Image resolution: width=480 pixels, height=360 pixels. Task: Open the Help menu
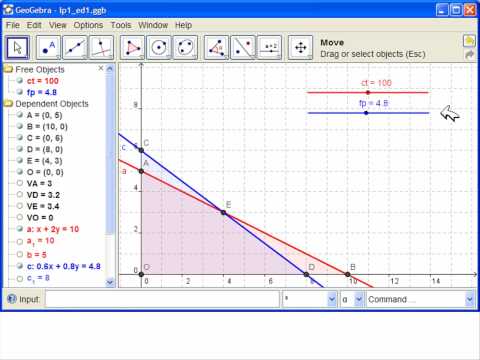point(183,25)
